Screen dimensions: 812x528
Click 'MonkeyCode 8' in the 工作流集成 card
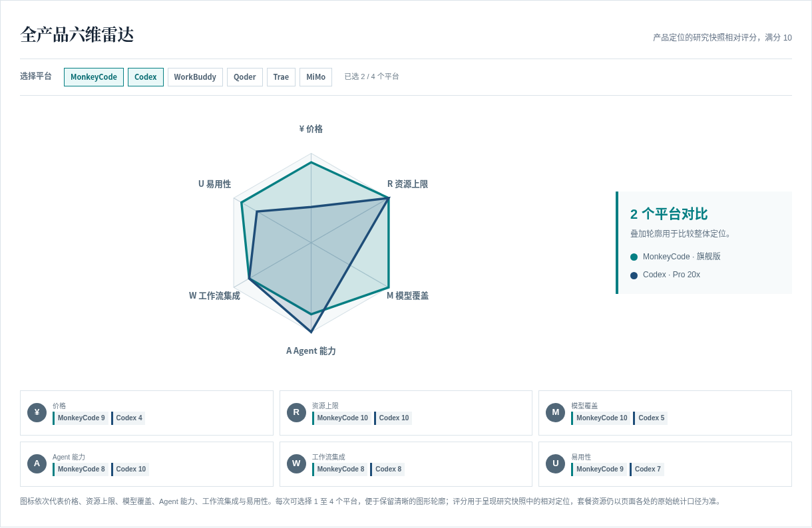[340, 469]
